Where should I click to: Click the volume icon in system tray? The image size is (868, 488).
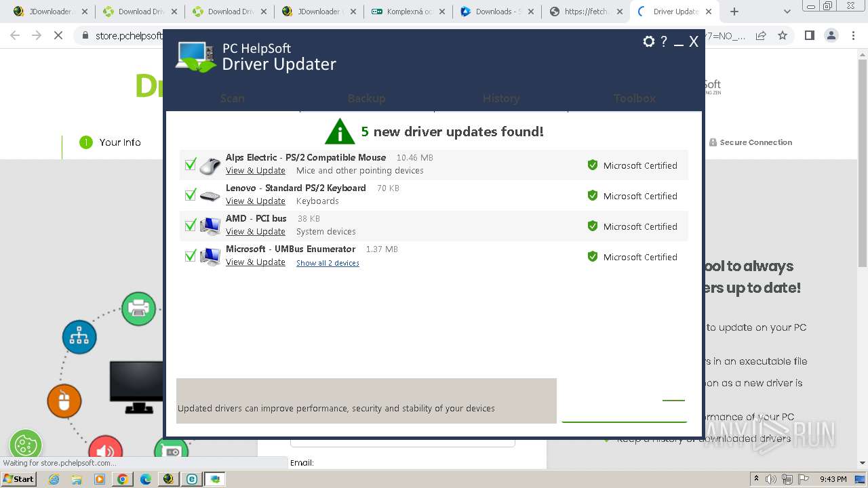point(771,479)
